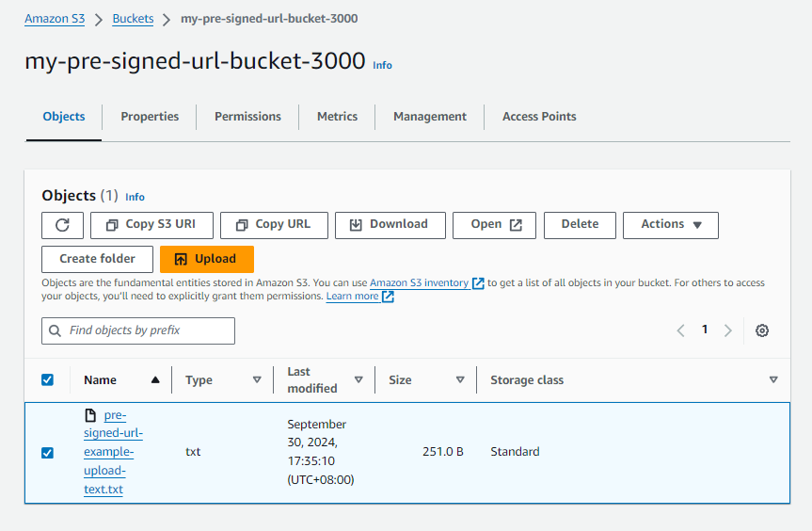
Task: Sort objects by Name column arrow
Action: pos(155,380)
